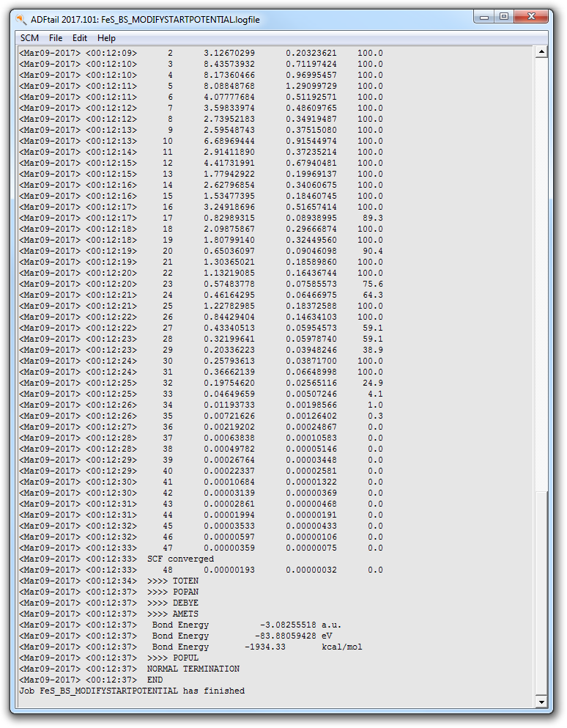Open the File menu

click(56, 38)
